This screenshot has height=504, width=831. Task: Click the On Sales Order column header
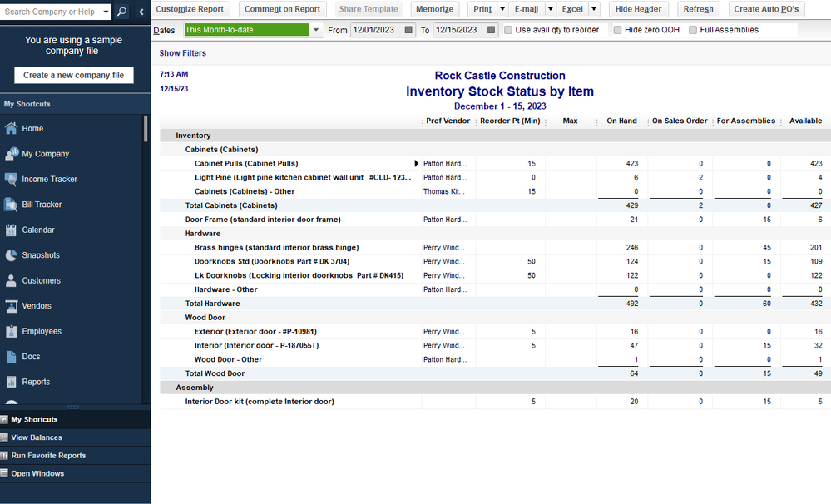[680, 121]
